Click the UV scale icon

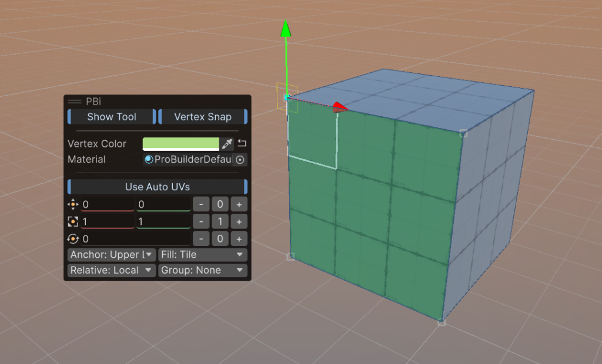73,222
